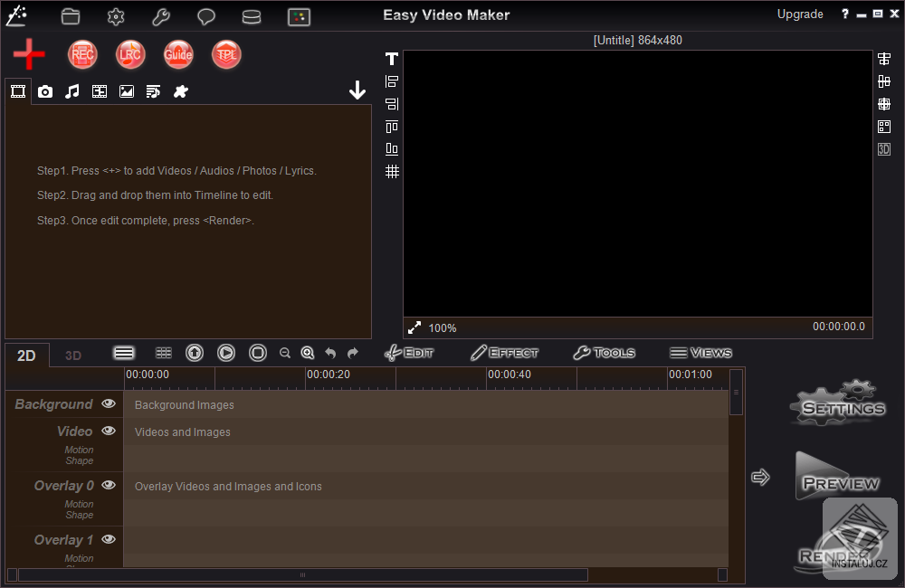This screenshot has height=588, width=905.
Task: Click the 100% preview zoom value
Action: 443,328
